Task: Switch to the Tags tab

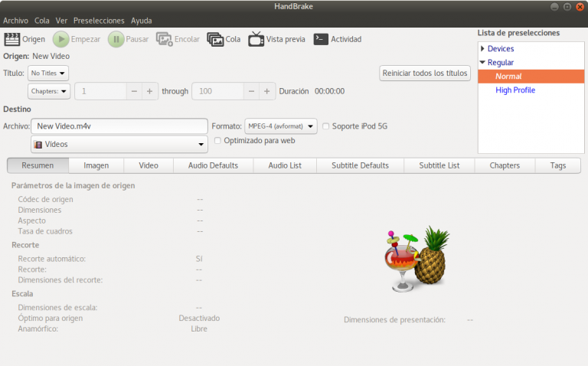Action: pos(558,165)
